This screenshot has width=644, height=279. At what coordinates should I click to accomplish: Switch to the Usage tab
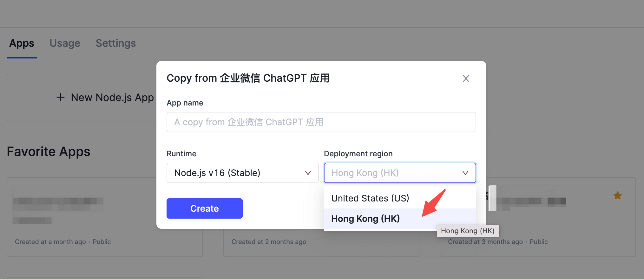coord(65,43)
